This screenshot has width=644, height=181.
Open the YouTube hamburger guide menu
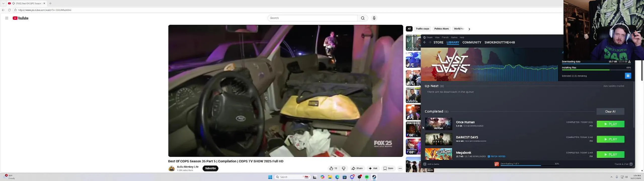[x=7, y=18]
